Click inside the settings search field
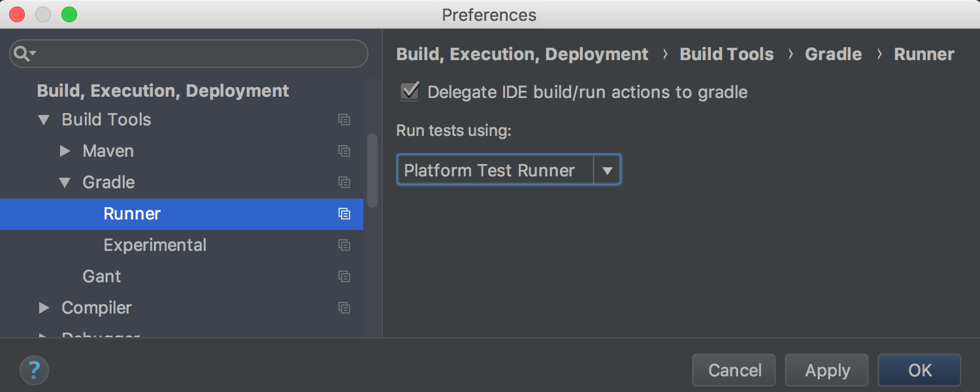 coord(188,54)
